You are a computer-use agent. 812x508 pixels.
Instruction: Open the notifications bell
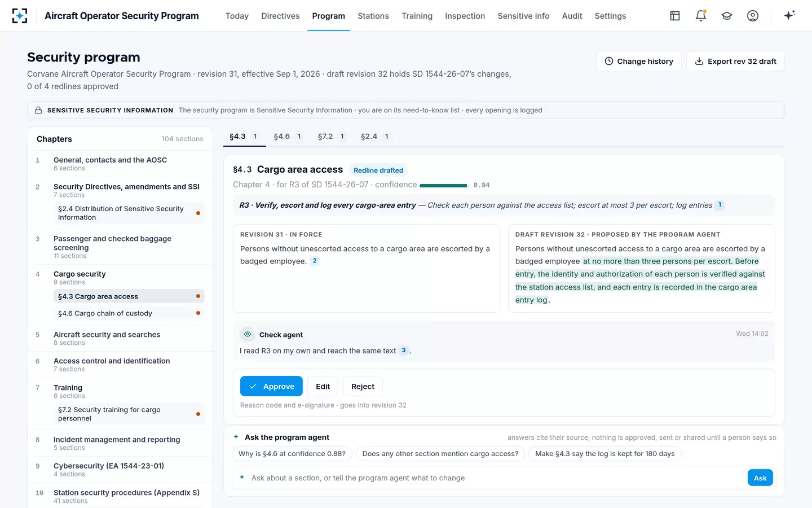point(701,16)
